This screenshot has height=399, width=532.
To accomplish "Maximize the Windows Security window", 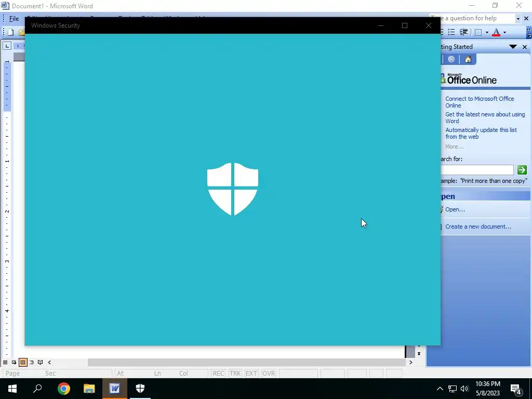I will [404, 25].
